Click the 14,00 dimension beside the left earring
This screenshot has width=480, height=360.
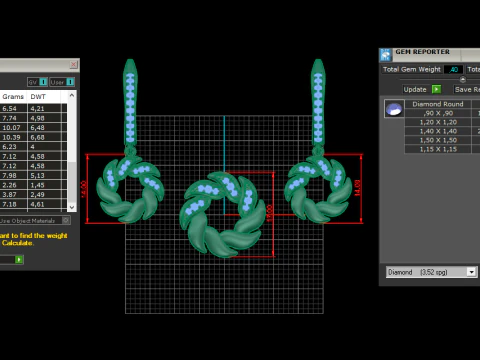(x=83, y=189)
